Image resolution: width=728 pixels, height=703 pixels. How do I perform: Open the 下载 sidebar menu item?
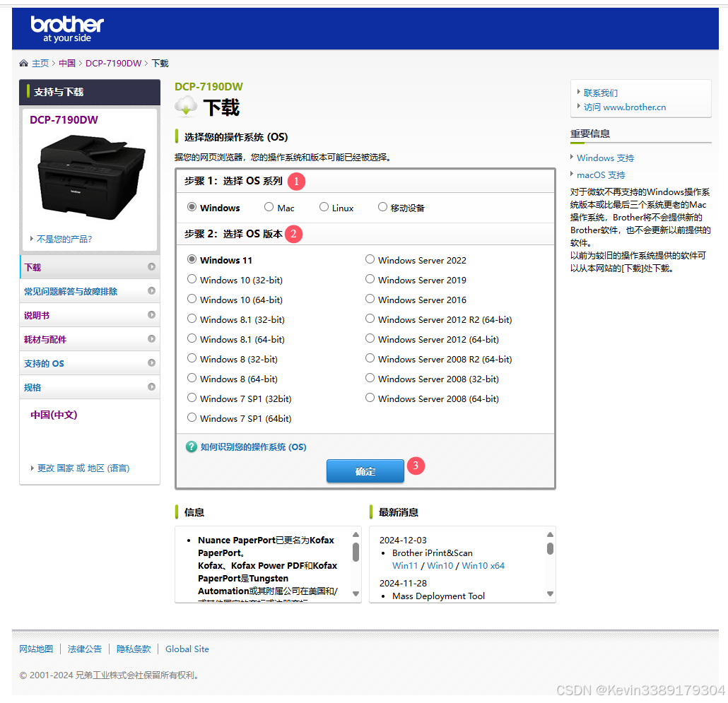(x=90, y=267)
